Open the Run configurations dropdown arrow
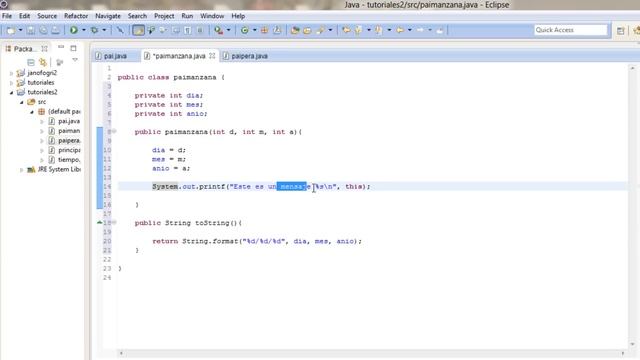The image size is (640, 360). coord(84,30)
